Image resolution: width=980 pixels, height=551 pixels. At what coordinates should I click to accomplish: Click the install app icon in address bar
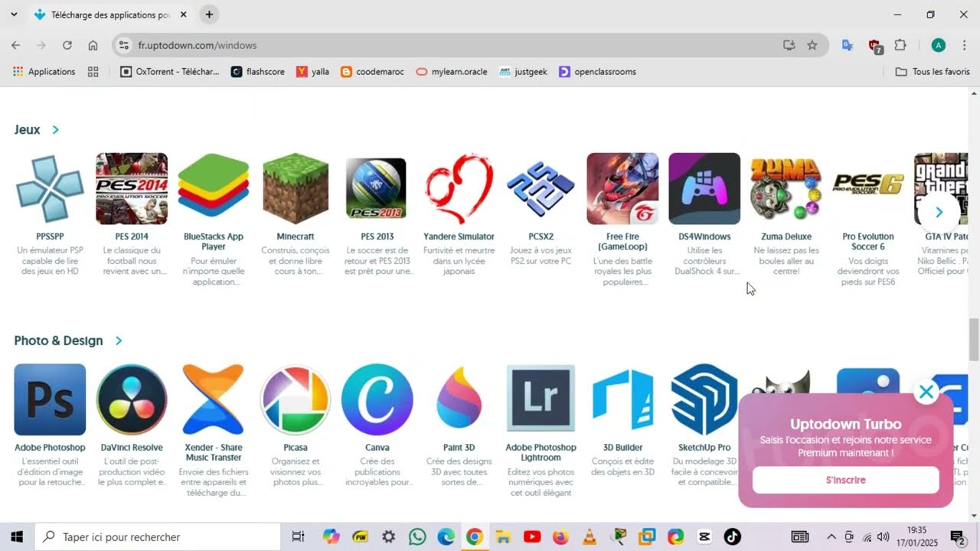click(789, 45)
